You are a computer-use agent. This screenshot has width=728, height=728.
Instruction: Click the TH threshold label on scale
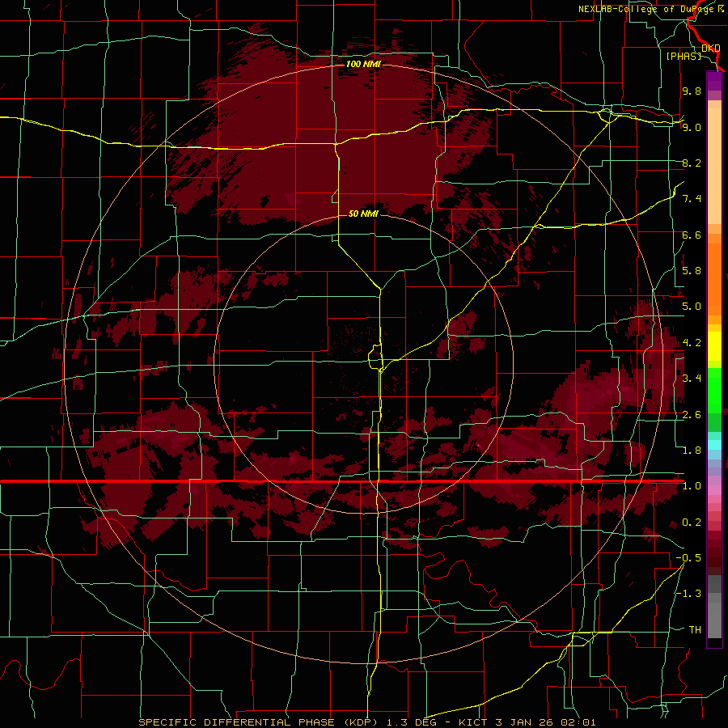(x=695, y=630)
